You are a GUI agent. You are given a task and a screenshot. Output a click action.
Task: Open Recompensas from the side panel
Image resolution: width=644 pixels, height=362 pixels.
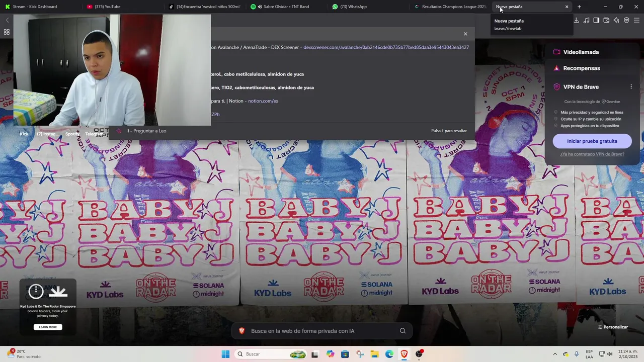click(581, 68)
